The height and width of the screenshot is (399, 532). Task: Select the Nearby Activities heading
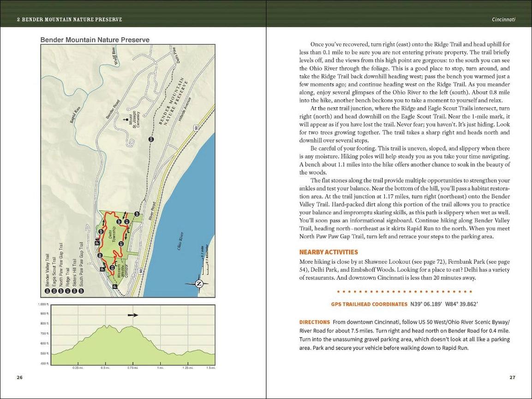[x=329, y=252]
